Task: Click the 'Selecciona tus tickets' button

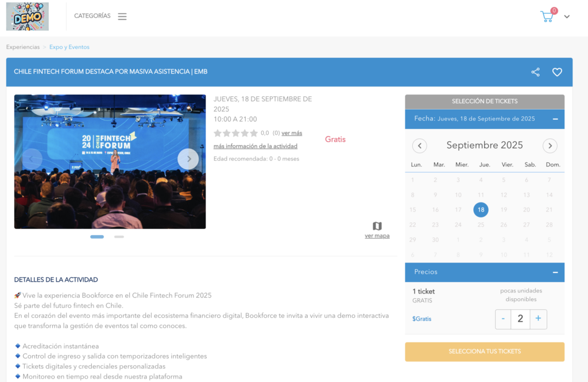Action: (485, 352)
